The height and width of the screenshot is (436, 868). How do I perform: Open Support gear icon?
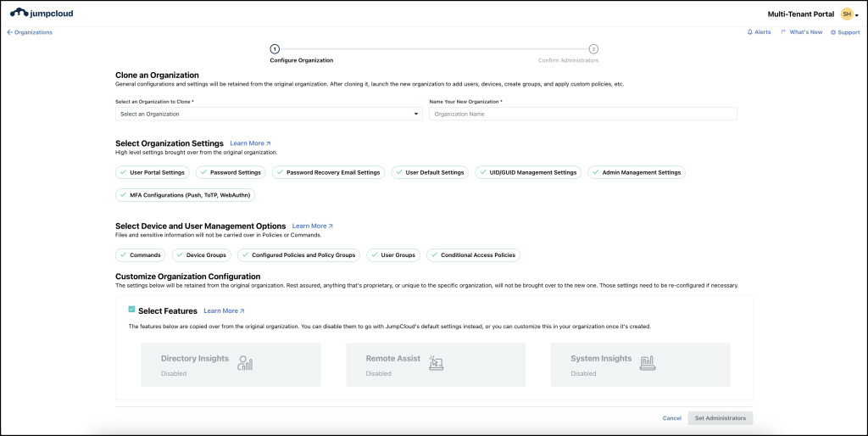(832, 32)
